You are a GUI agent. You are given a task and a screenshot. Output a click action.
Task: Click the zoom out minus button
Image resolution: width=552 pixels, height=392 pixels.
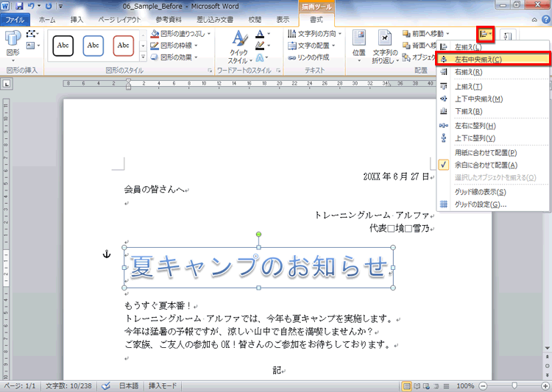click(x=483, y=386)
